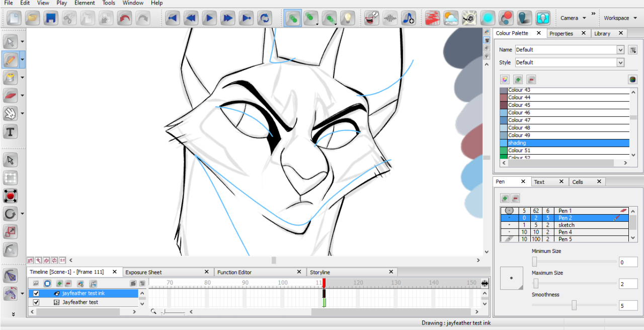Open the Rotate tool variants arrow
Image resolution: width=644 pixels, height=330 pixels.
click(x=23, y=214)
